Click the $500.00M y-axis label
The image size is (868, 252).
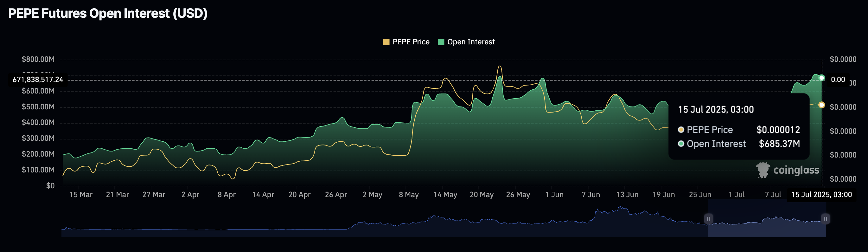38,107
